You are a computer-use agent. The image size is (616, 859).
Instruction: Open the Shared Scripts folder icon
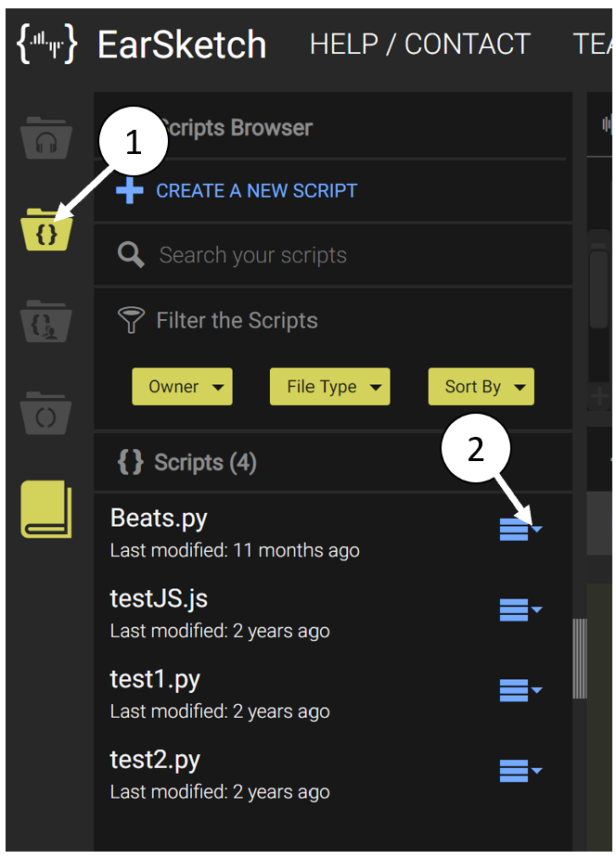click(x=46, y=322)
